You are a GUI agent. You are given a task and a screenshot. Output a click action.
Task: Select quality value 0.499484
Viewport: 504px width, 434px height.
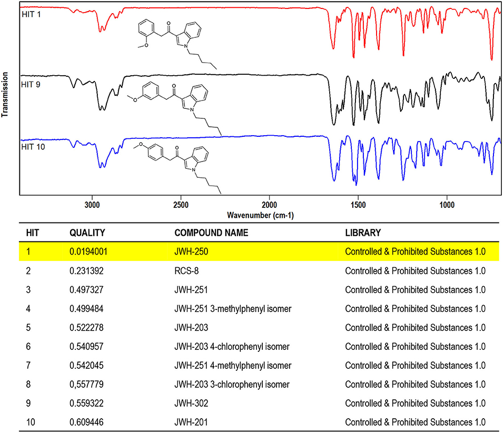pos(86,308)
